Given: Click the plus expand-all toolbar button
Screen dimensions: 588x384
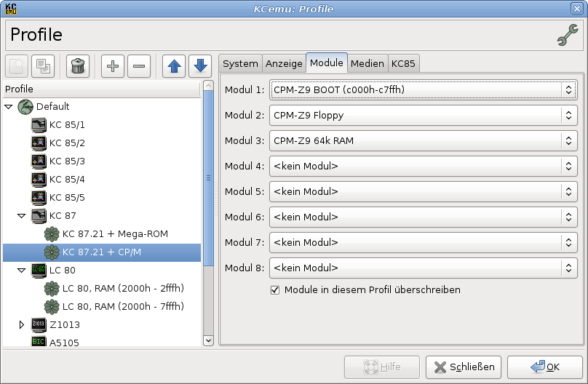Looking at the screenshot, I should [x=113, y=66].
